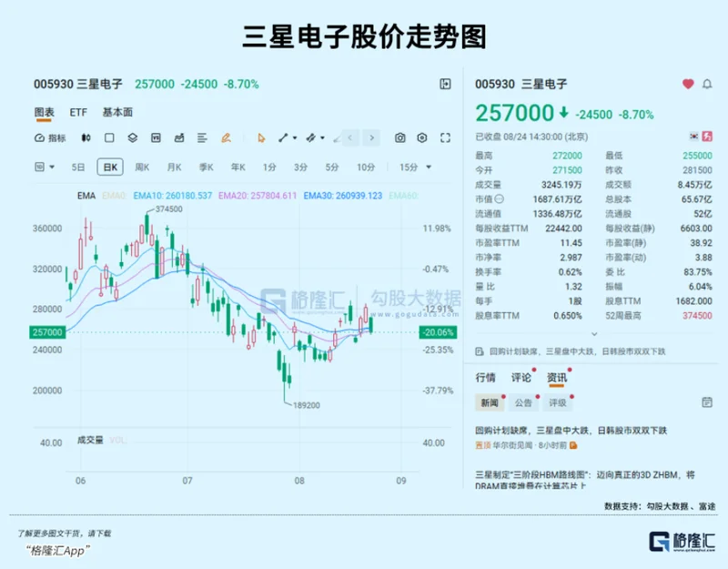Select the 10分 timeframe
This screenshot has height=569, width=728.
point(366,168)
